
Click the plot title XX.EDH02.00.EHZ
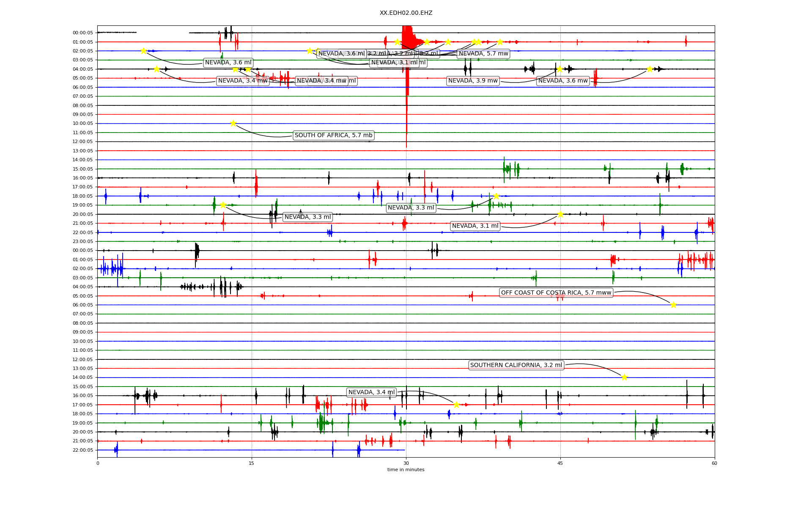click(x=406, y=13)
